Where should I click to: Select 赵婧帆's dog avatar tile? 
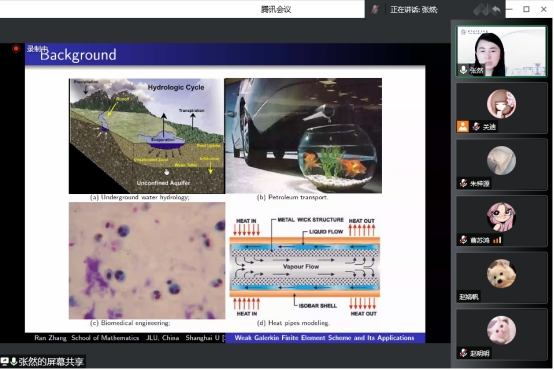[x=501, y=278]
